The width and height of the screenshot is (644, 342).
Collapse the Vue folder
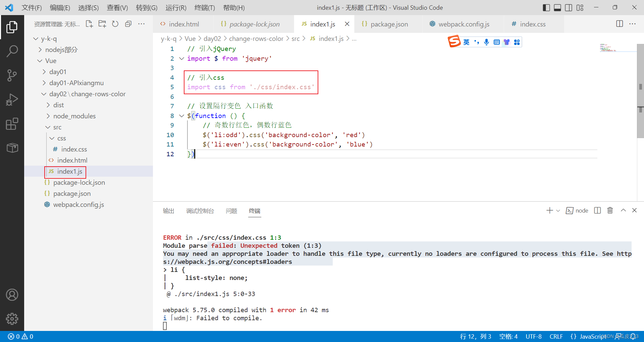[x=40, y=61]
